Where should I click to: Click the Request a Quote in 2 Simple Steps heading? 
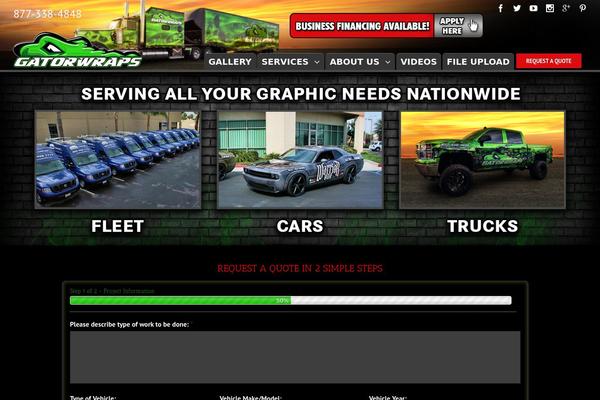pyautogui.click(x=300, y=268)
